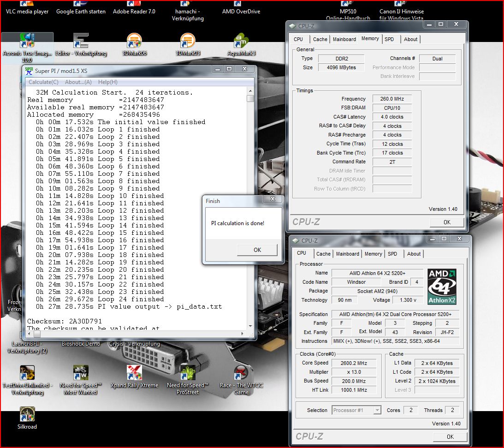Open the Xpand Rally Xtreme icon
The width and height of the screenshot is (504, 448).
click(134, 373)
